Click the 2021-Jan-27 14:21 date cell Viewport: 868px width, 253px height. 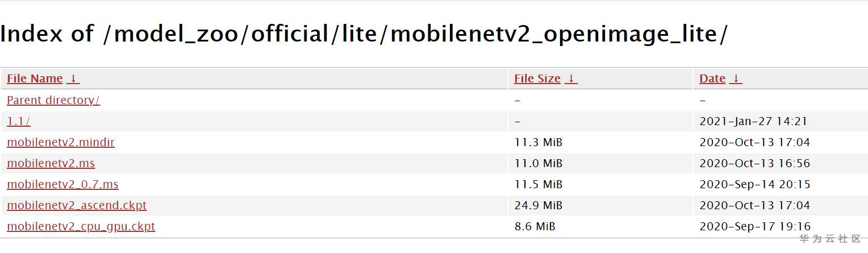[x=753, y=121]
